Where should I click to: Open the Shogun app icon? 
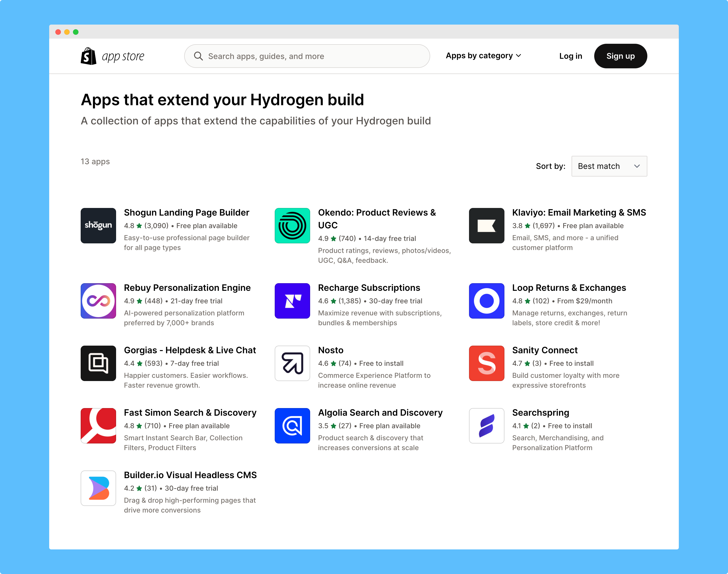tap(98, 225)
